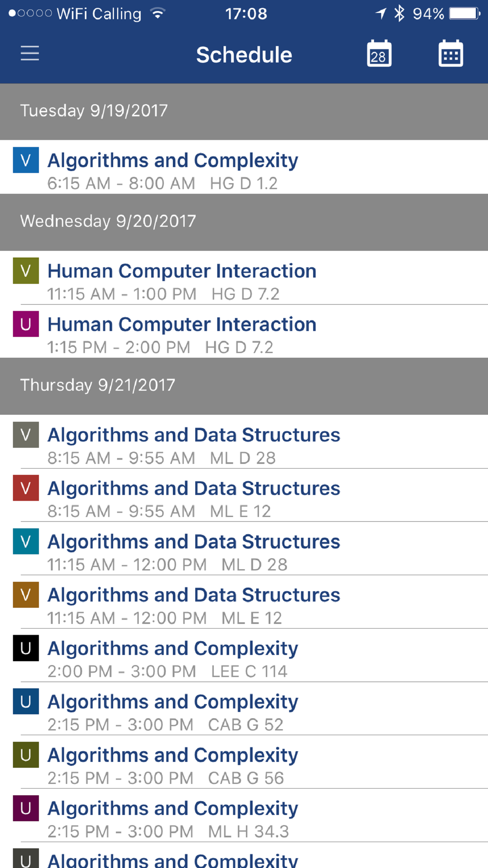Tap the red V badge for ML E 12

pos(26,488)
